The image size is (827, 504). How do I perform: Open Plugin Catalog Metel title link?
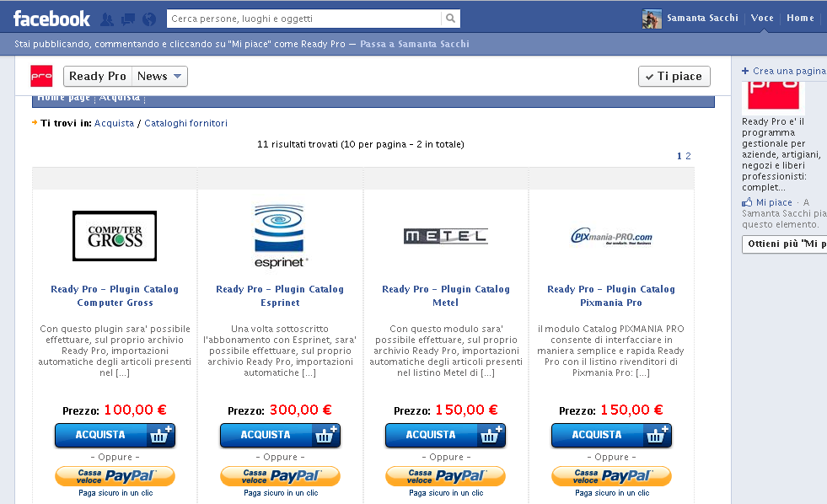point(446,296)
